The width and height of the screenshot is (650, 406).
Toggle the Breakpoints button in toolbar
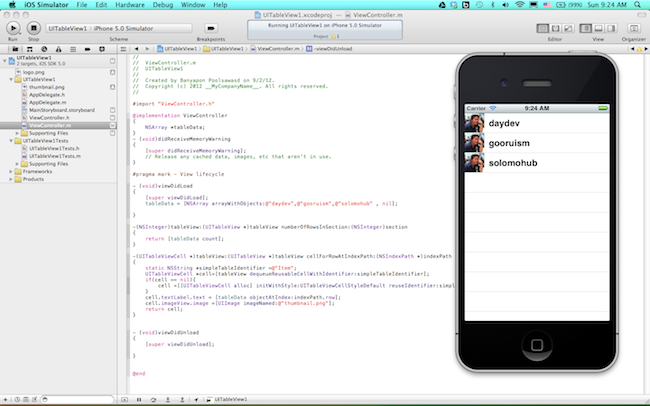(x=211, y=28)
